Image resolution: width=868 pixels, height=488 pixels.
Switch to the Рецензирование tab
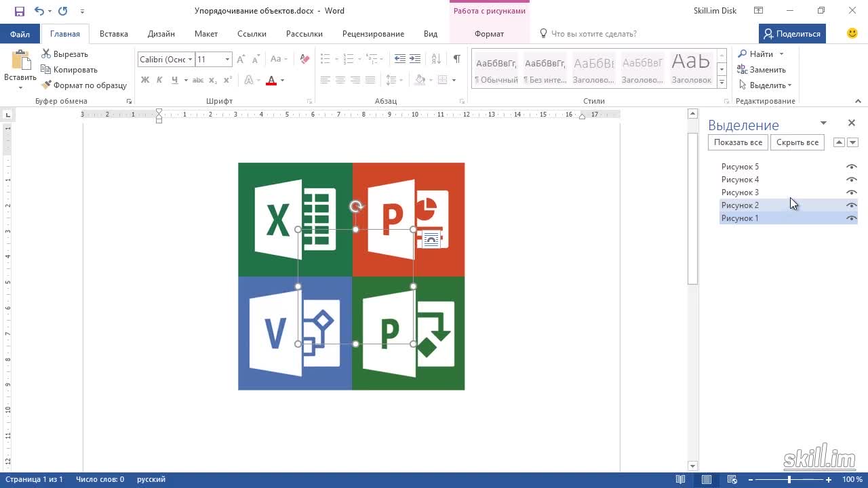pos(373,34)
